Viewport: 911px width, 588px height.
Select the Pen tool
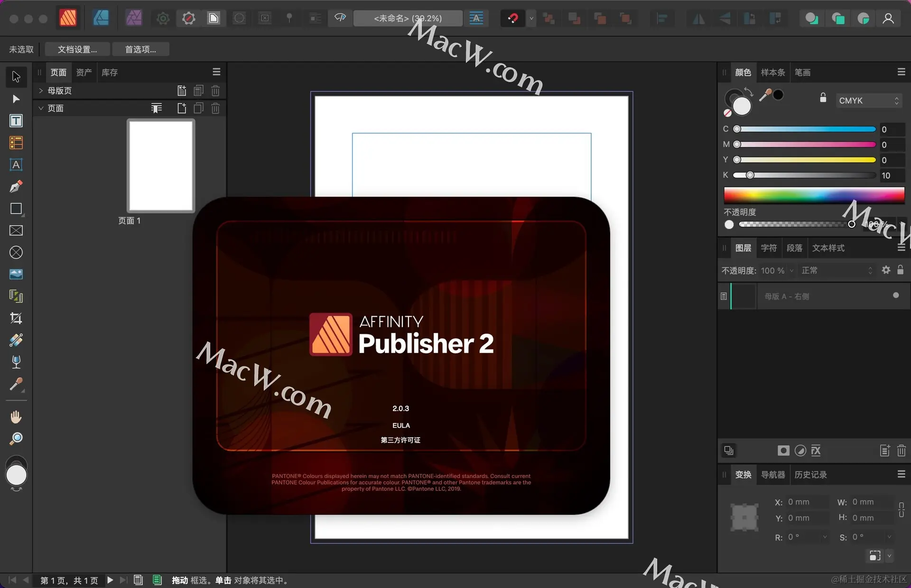pyautogui.click(x=16, y=186)
